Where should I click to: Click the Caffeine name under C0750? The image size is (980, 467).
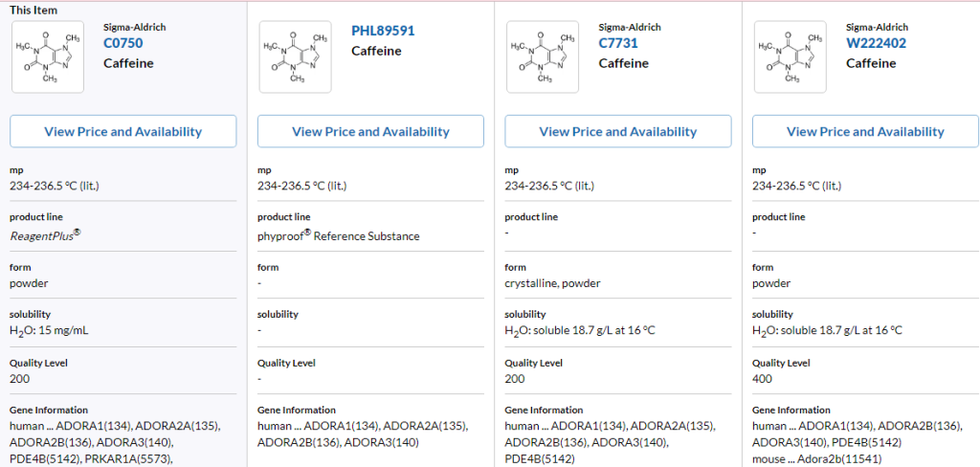tap(128, 63)
